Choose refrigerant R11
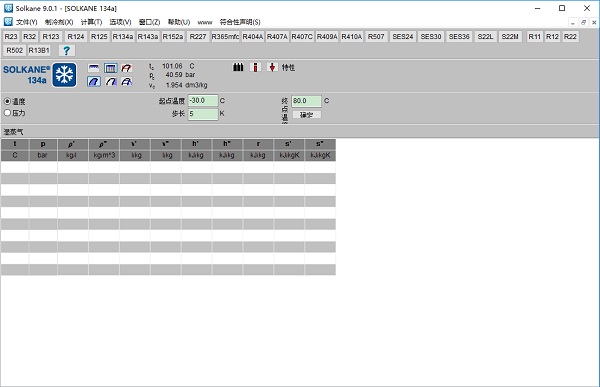 point(535,37)
